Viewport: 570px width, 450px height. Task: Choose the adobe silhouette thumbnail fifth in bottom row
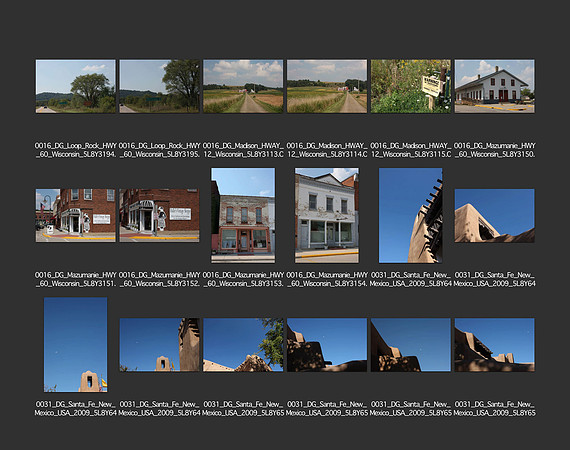[x=411, y=345]
